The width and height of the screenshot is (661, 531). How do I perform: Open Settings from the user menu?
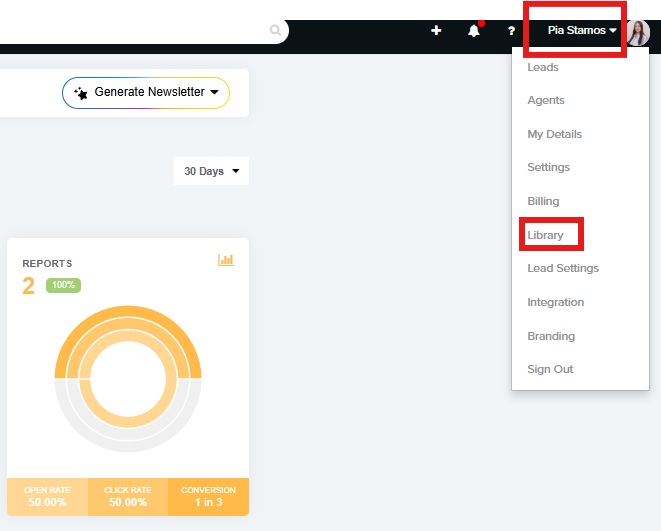tap(549, 167)
